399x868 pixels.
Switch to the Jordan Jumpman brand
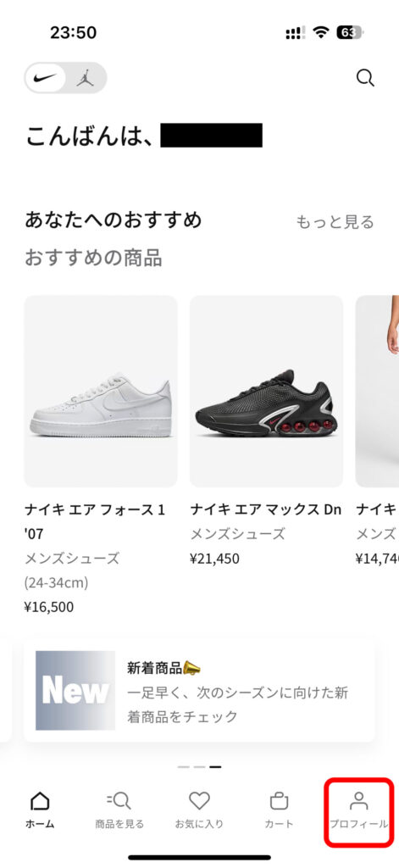click(x=85, y=77)
